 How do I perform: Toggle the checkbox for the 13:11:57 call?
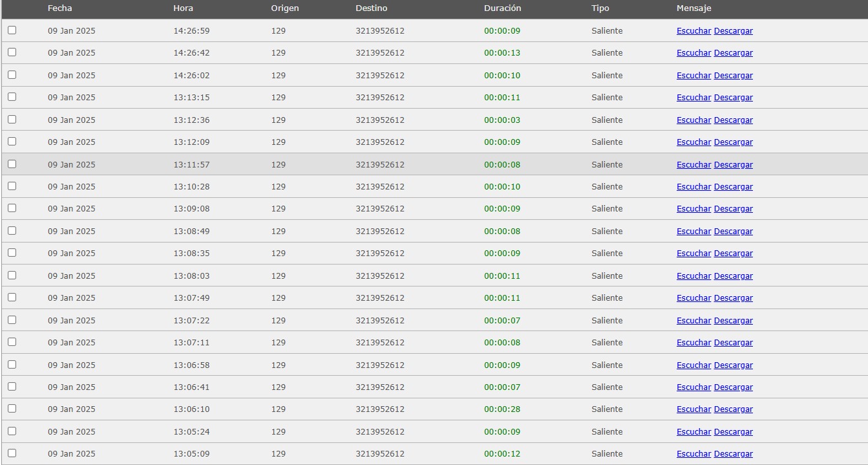tap(12, 164)
